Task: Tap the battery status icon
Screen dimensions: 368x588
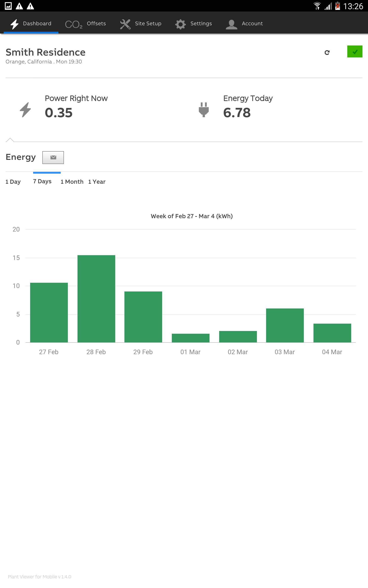Action: 338,6
